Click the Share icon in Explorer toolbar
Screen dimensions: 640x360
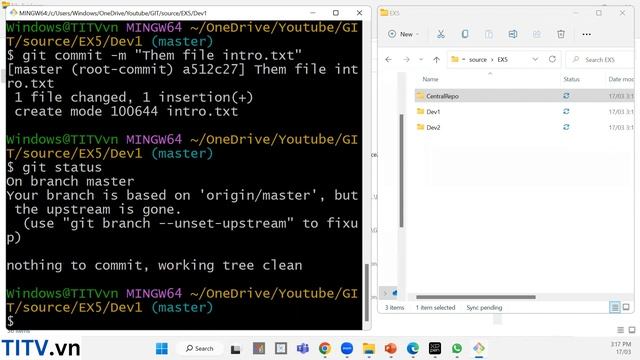click(x=537, y=34)
